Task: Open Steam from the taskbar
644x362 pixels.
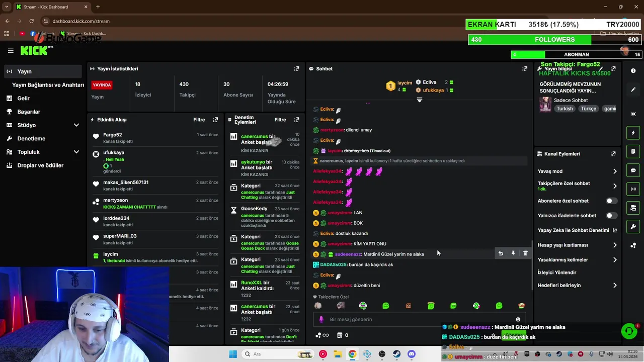Action: (396, 354)
